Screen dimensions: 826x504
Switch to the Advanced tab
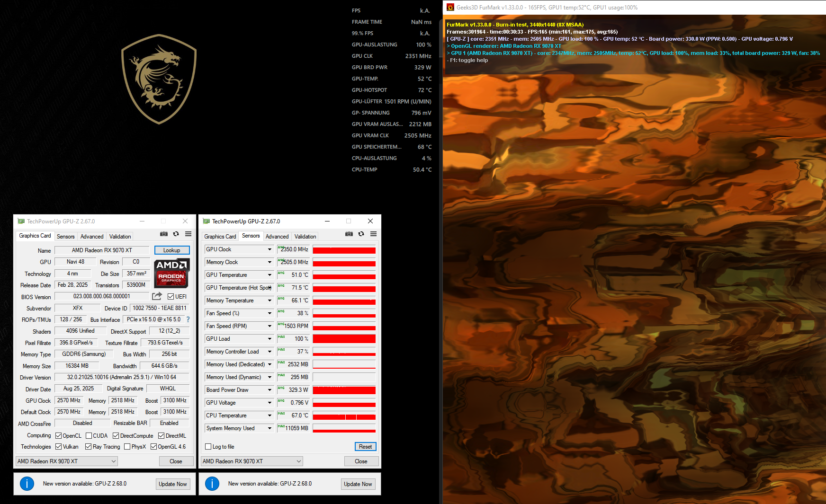click(91, 236)
